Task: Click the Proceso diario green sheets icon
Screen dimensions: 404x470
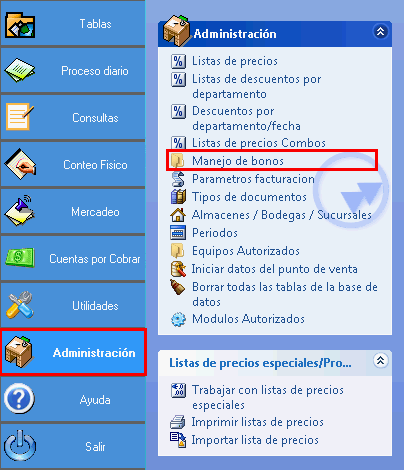Action: 20,70
